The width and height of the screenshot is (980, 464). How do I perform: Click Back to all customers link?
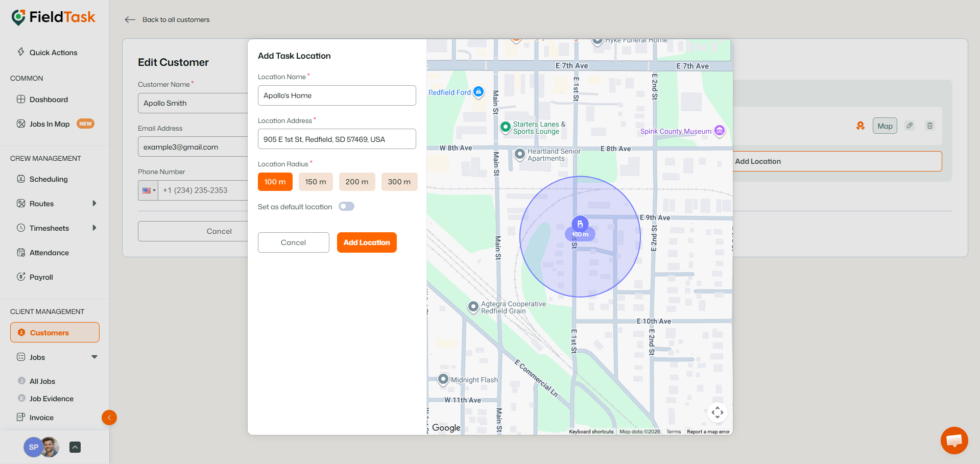[176, 19]
